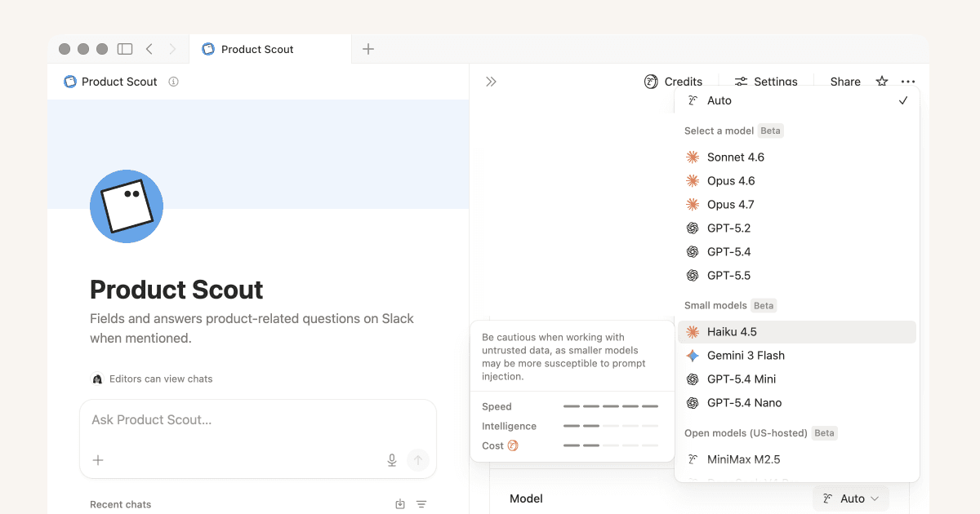Click the Share button

(x=845, y=82)
